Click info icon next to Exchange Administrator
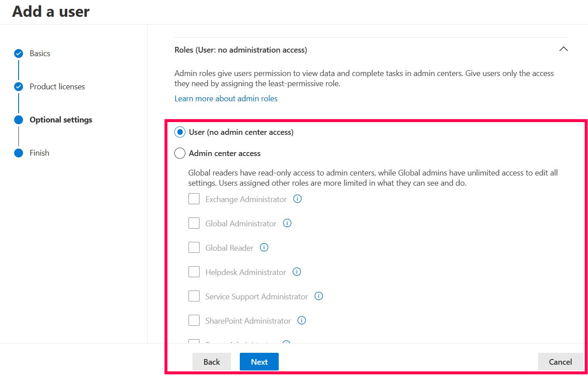The height and width of the screenshot is (378, 588). [298, 199]
